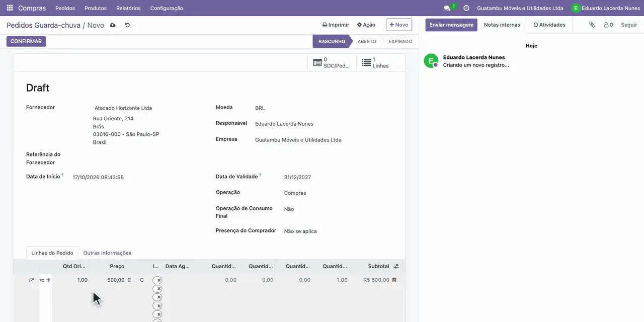Open the Eduardo Lacerda Nunes user menu
Viewport: 644px width, 322px height.
pyautogui.click(x=606, y=8)
